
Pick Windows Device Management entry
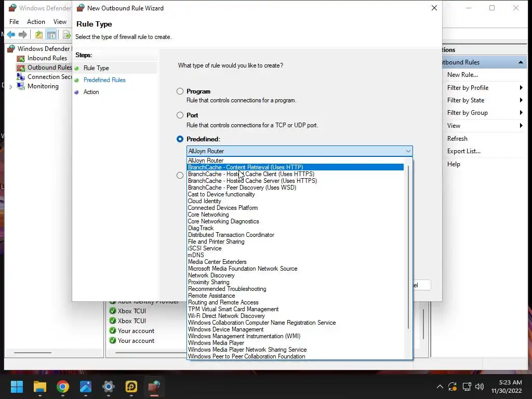point(296,329)
